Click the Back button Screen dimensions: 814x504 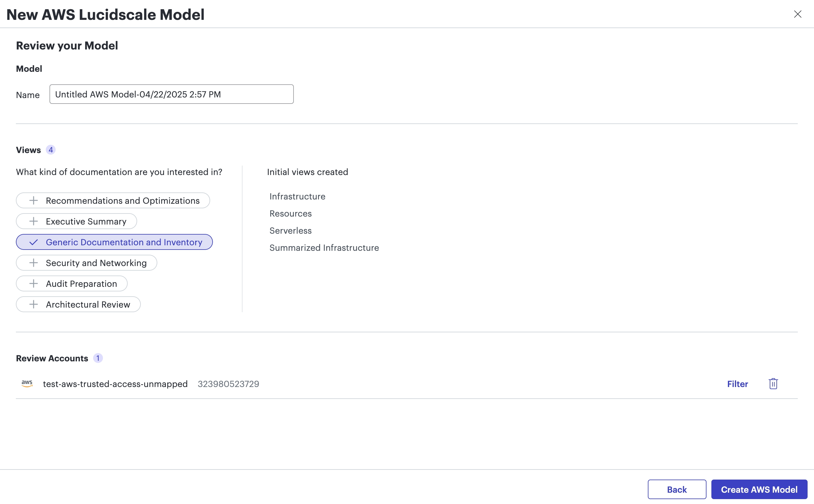(x=677, y=489)
